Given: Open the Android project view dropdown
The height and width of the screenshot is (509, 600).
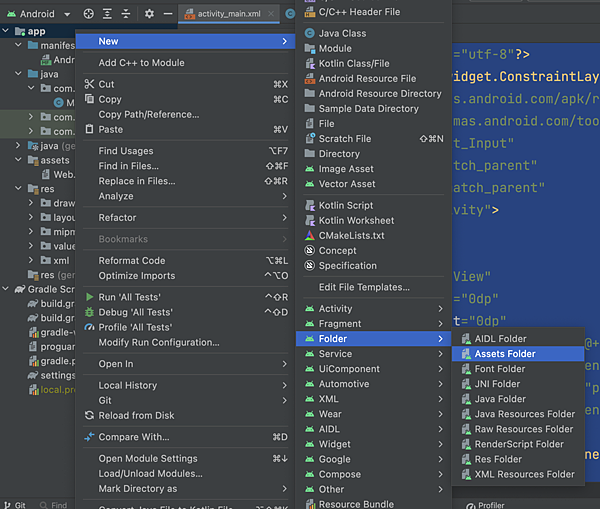Looking at the screenshot, I should coord(39,14).
